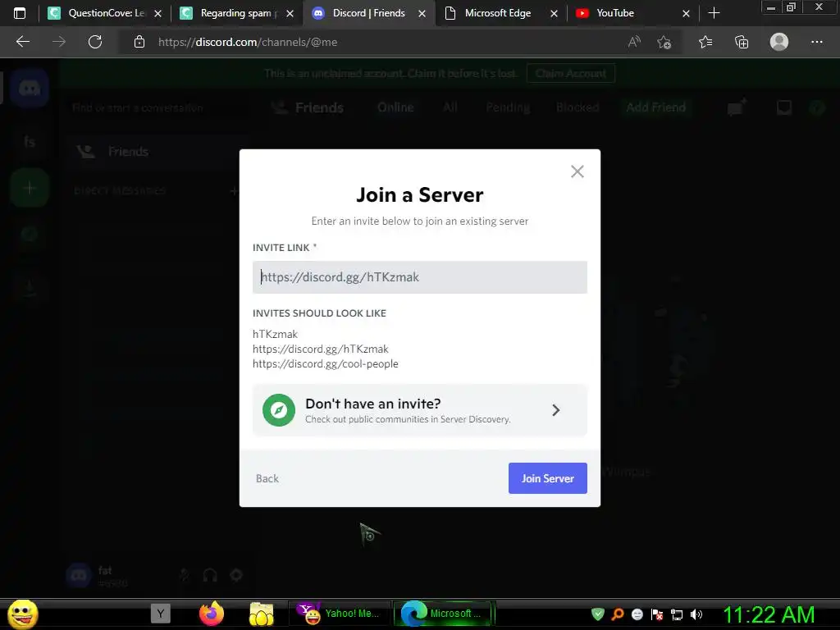Screen dimensions: 840x630
Task: Open Collections icon in toolbar
Action: coord(742,42)
